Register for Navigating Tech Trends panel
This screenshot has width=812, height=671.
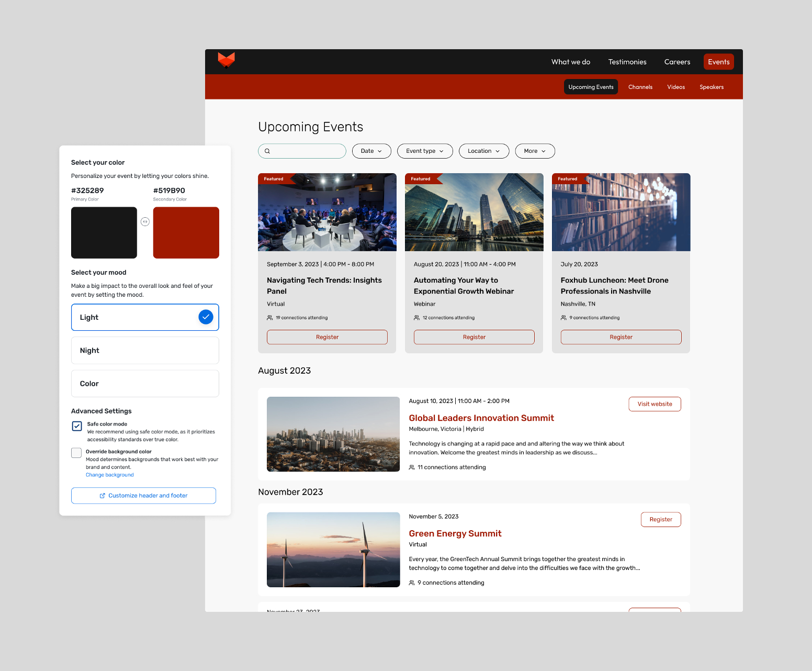point(327,337)
